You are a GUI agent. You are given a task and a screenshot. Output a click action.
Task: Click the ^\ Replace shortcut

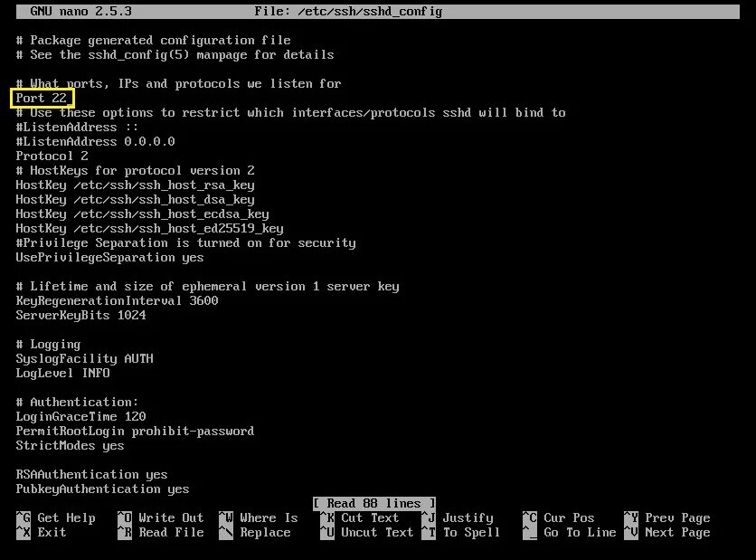(255, 533)
